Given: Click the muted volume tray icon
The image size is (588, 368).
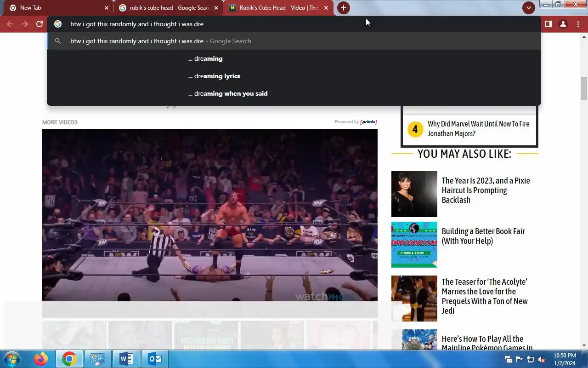Looking at the screenshot, I should tap(542, 359).
